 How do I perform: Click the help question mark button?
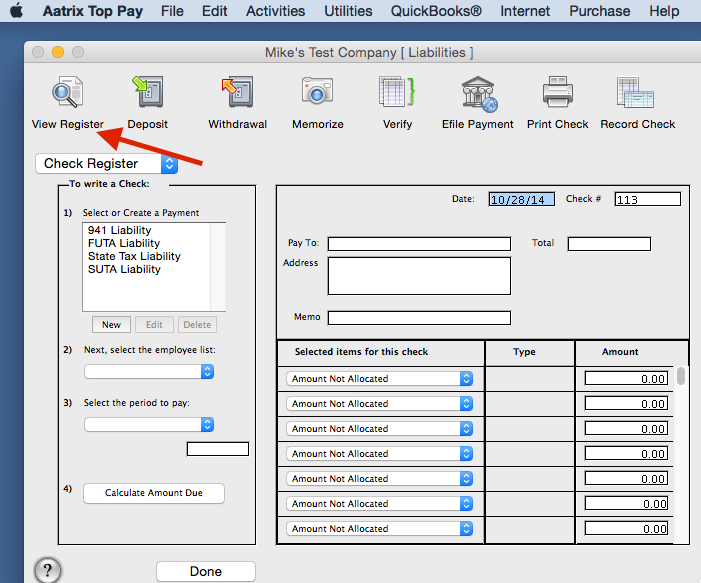click(48, 570)
